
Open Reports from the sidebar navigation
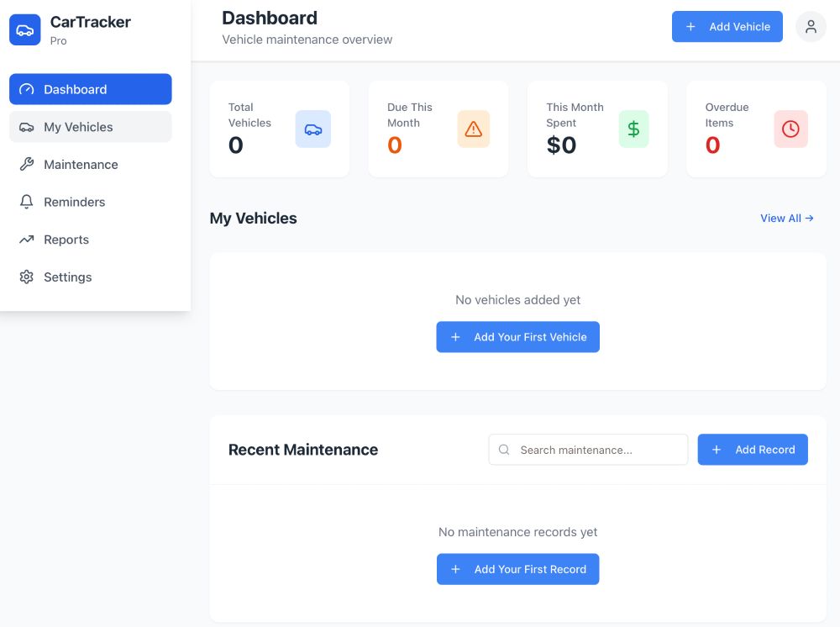[x=66, y=240]
